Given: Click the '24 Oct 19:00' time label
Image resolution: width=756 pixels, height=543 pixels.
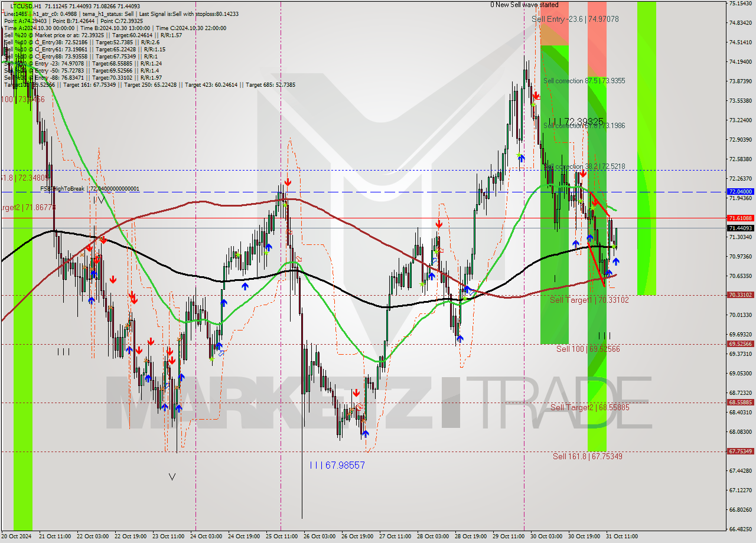Looking at the screenshot, I should coord(244,537).
